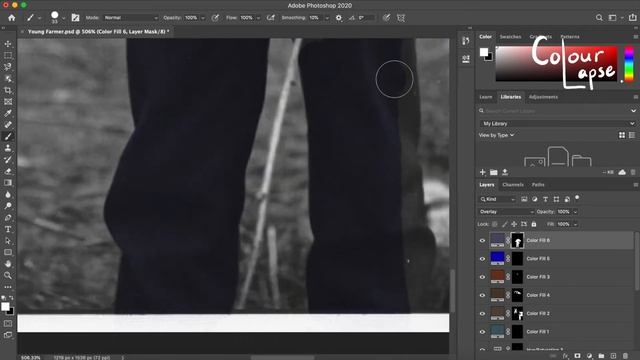Expand the View by Type menu

(x=496, y=135)
